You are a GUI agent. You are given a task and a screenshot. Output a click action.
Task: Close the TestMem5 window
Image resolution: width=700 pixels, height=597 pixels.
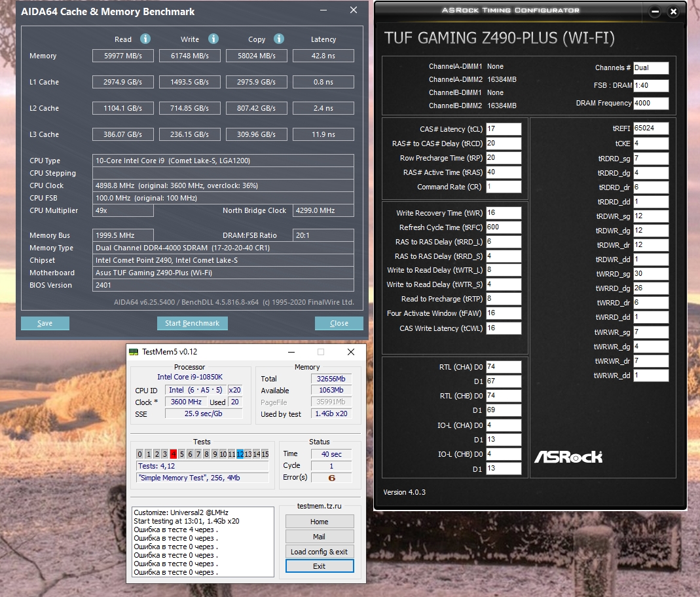(x=351, y=352)
